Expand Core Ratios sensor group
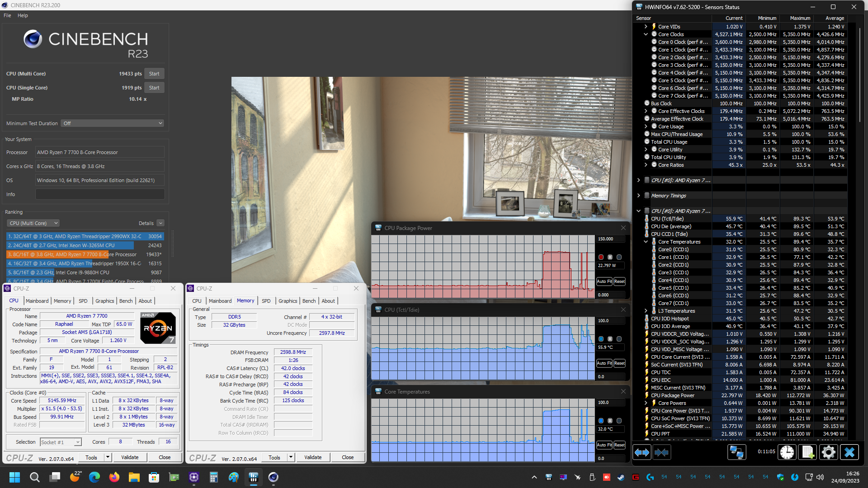This screenshot has height=488, width=868. 646,165
